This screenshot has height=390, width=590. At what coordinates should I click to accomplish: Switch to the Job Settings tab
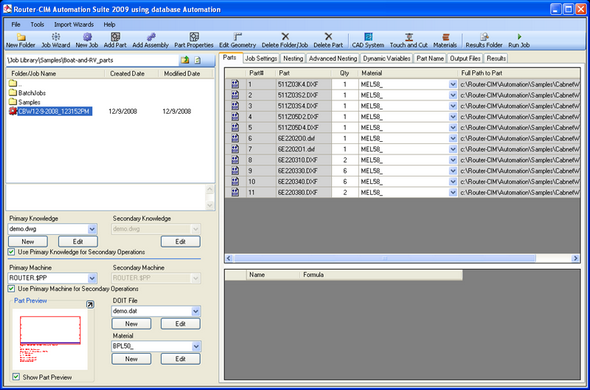click(x=261, y=58)
